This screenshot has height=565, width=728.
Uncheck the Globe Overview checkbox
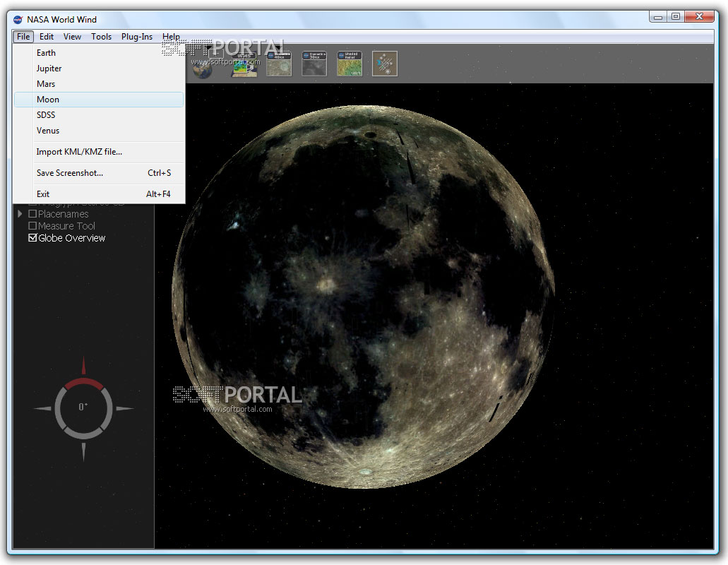pyautogui.click(x=32, y=238)
